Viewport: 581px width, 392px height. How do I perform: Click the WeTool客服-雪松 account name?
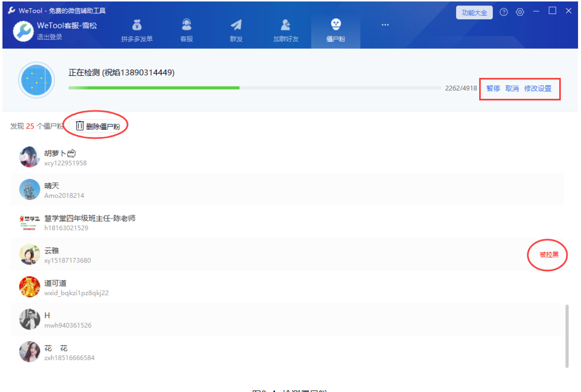[67, 26]
